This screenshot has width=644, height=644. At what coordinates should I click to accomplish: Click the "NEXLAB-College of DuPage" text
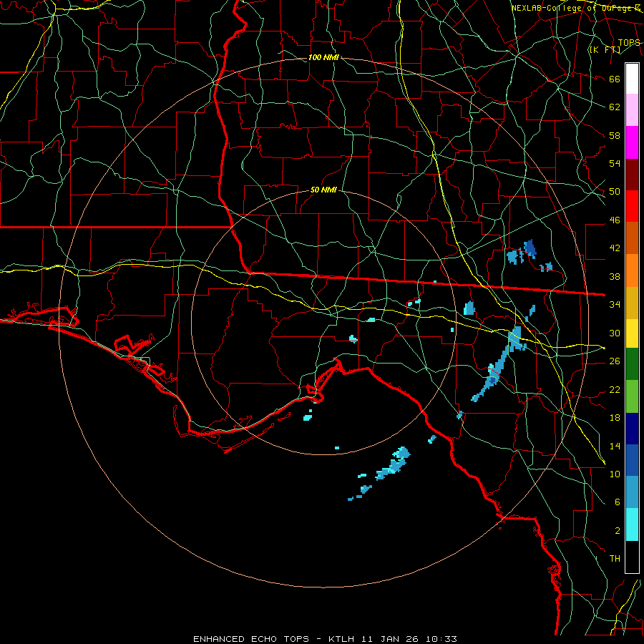coord(571,8)
